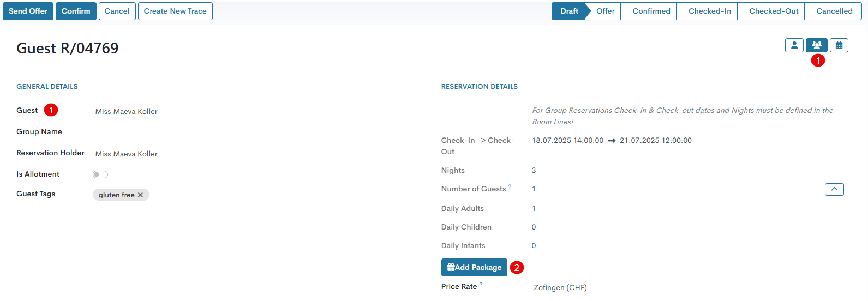Viewport: 868px width, 301px height.
Task: Click the single guest person icon
Action: 794,46
